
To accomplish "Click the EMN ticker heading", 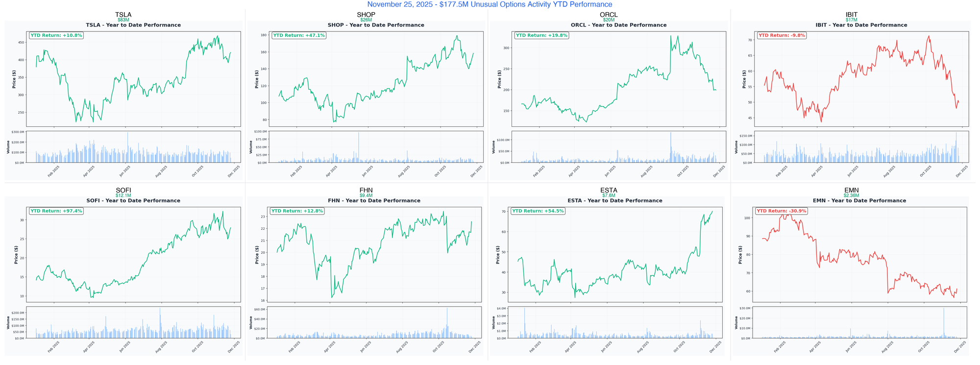I will click(x=852, y=191).
